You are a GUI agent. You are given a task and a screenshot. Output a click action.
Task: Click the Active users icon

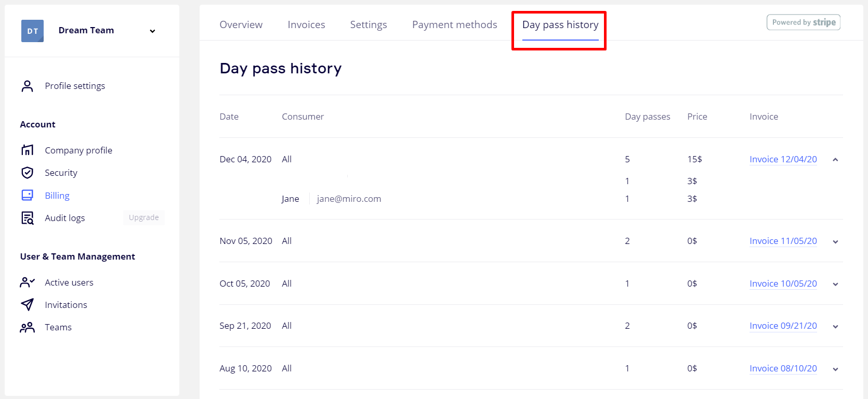coord(27,282)
